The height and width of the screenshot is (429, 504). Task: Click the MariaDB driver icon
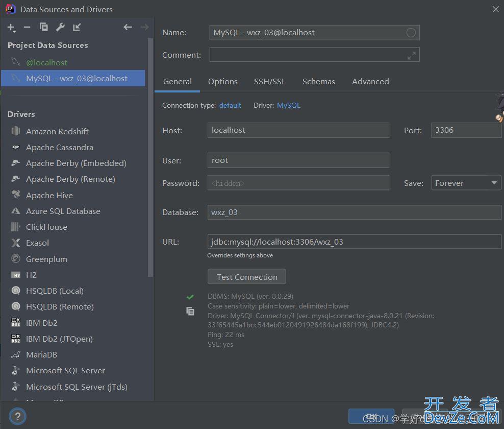[x=15, y=354]
